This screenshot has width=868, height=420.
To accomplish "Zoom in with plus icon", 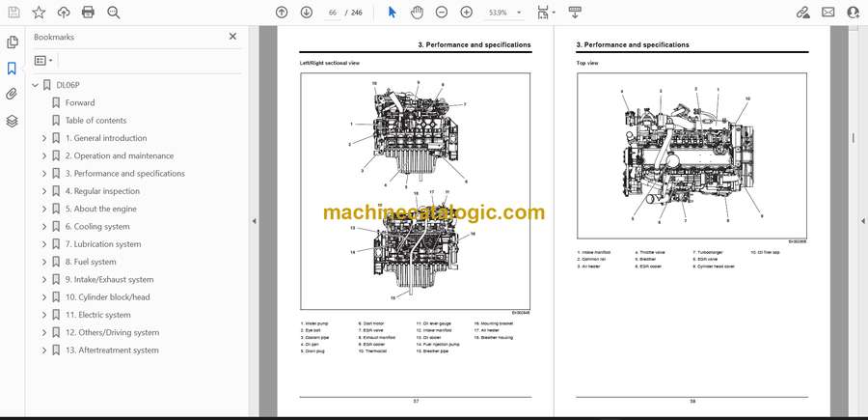I will [467, 13].
